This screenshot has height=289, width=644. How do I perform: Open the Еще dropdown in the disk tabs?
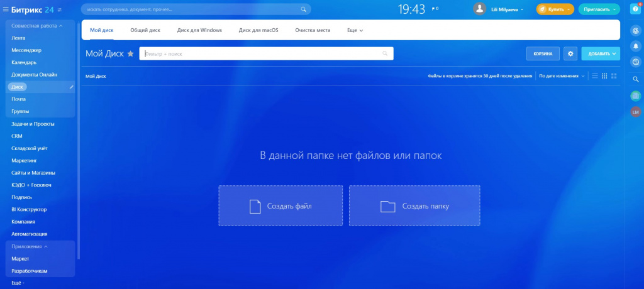355,30
